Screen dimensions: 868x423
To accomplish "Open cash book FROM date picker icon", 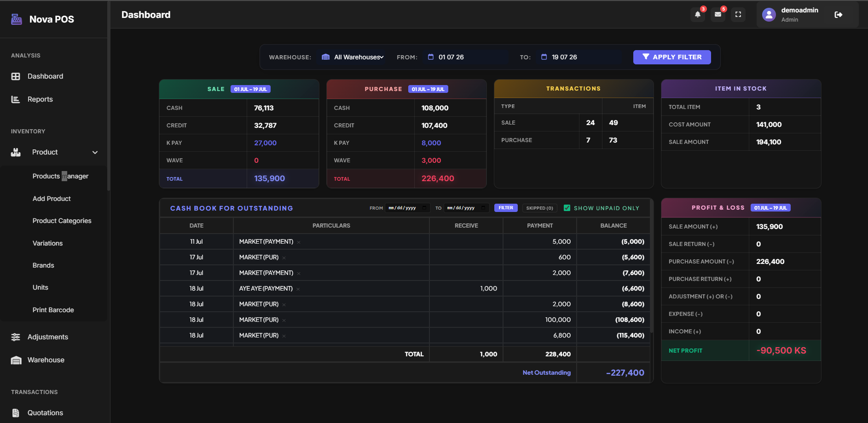I will [x=424, y=208].
